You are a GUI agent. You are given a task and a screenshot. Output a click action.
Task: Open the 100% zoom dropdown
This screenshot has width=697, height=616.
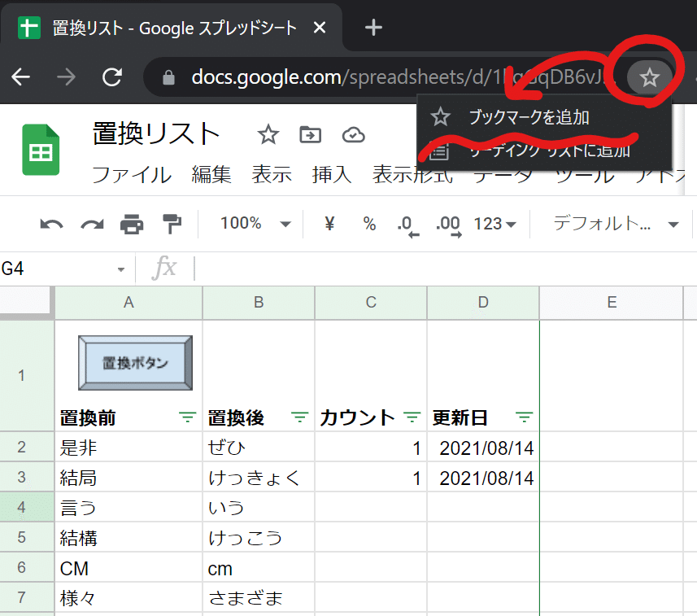255,224
